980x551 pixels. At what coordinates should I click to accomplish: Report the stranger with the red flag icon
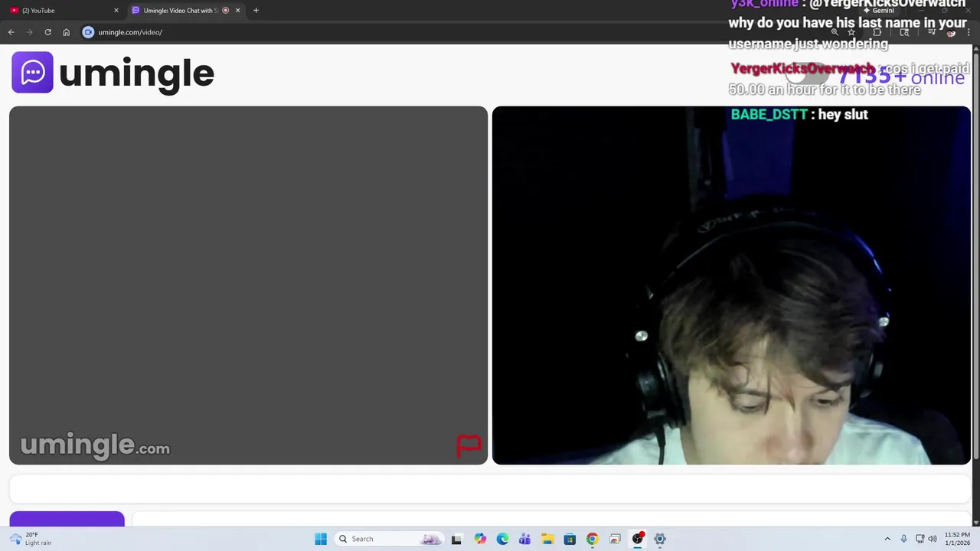469,445
